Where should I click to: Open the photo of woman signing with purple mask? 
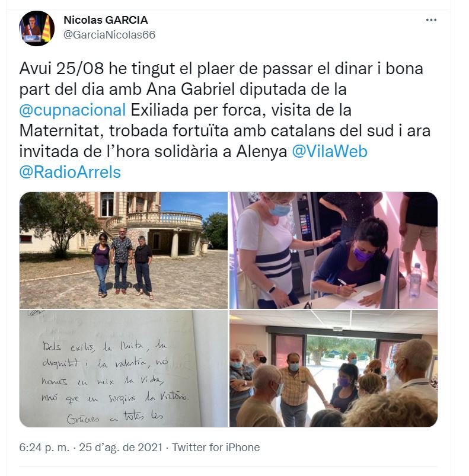pyautogui.click(x=333, y=250)
